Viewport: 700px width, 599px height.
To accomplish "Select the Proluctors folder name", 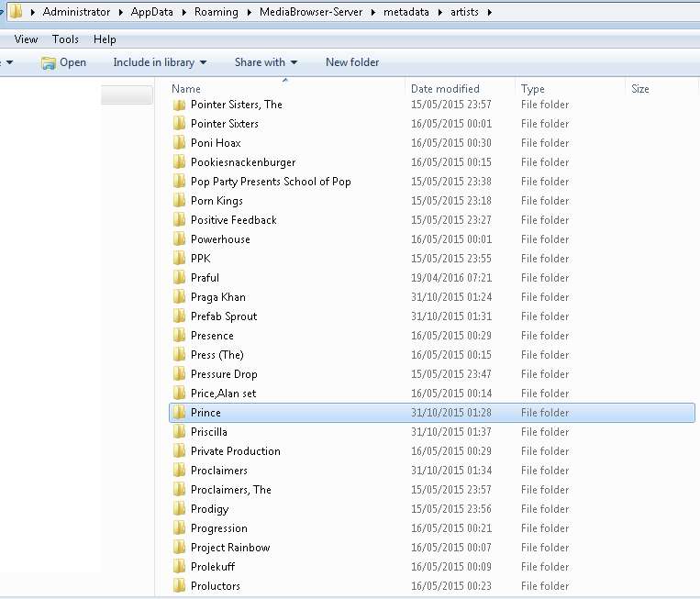I will click(216, 586).
